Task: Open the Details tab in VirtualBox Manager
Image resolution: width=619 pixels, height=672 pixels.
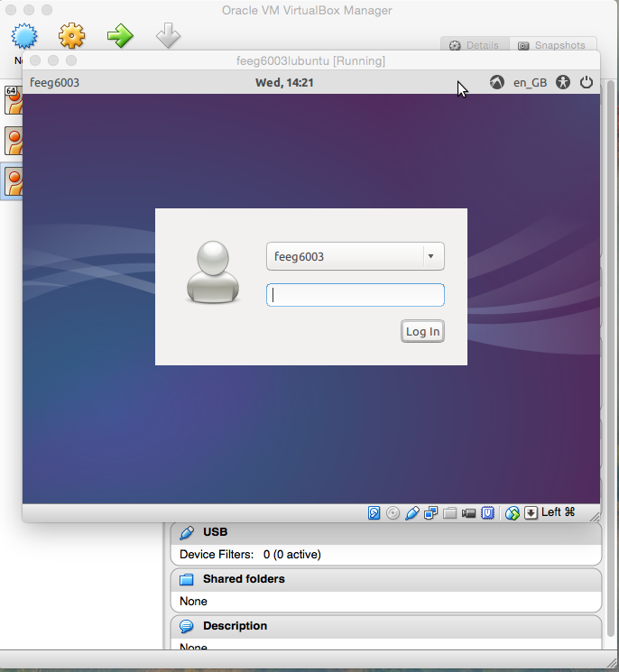Action: (x=475, y=45)
